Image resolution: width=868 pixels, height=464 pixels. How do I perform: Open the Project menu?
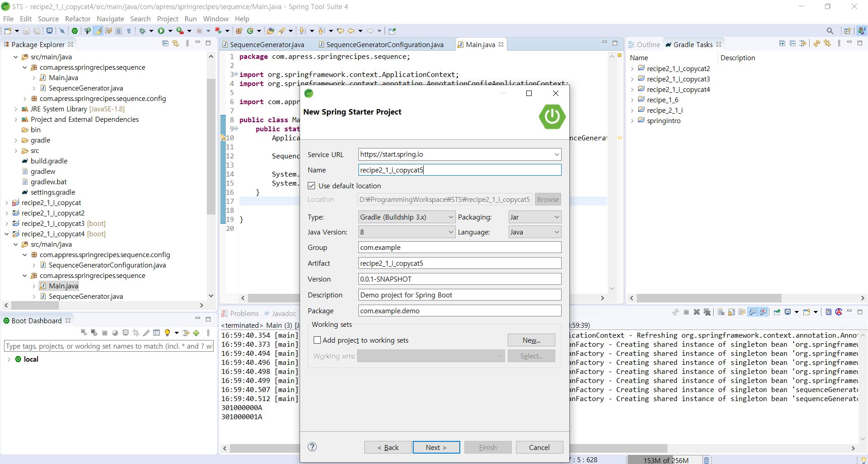point(167,19)
